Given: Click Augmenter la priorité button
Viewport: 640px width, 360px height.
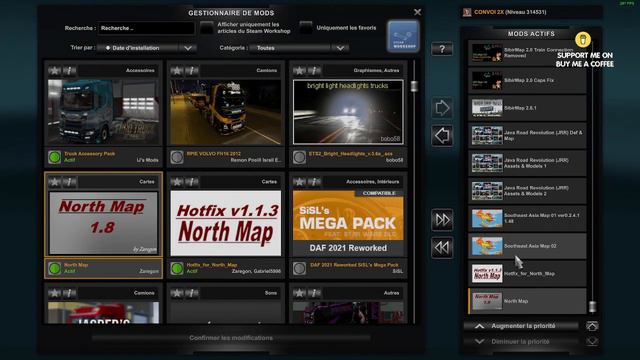Looking at the screenshot, I should pyautogui.click(x=521, y=326).
